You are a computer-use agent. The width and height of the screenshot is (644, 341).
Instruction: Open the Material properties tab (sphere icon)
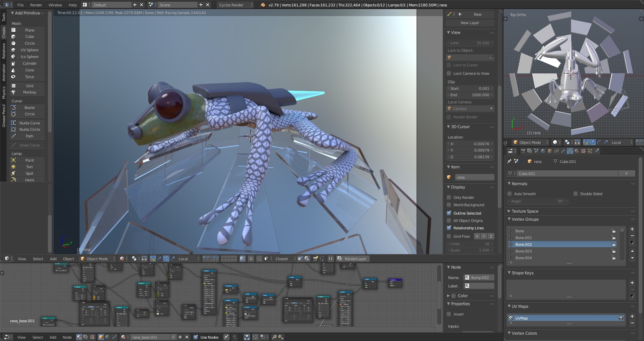[577, 151]
